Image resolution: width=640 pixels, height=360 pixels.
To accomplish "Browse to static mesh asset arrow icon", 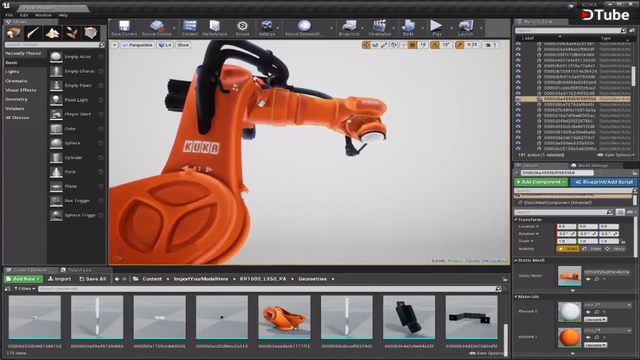I will [x=588, y=279].
